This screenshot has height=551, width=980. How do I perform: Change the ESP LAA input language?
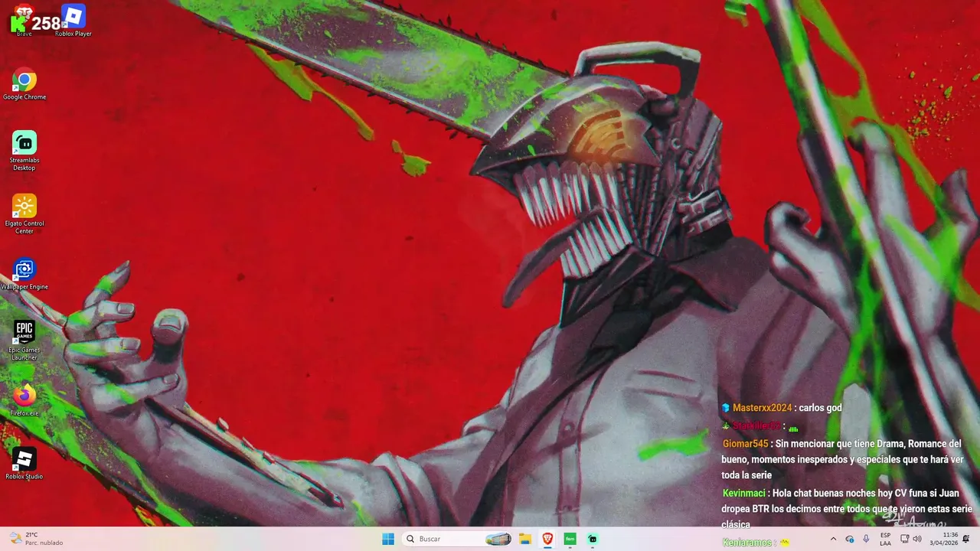tap(885, 539)
